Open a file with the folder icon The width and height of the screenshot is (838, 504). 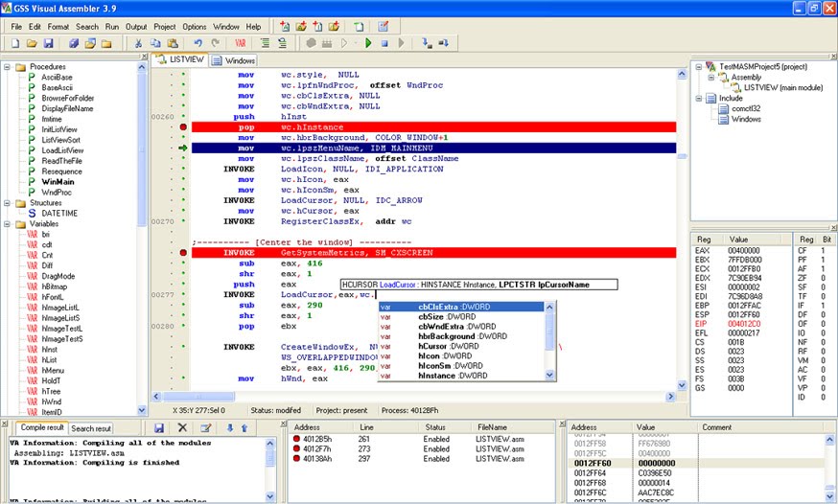32,43
